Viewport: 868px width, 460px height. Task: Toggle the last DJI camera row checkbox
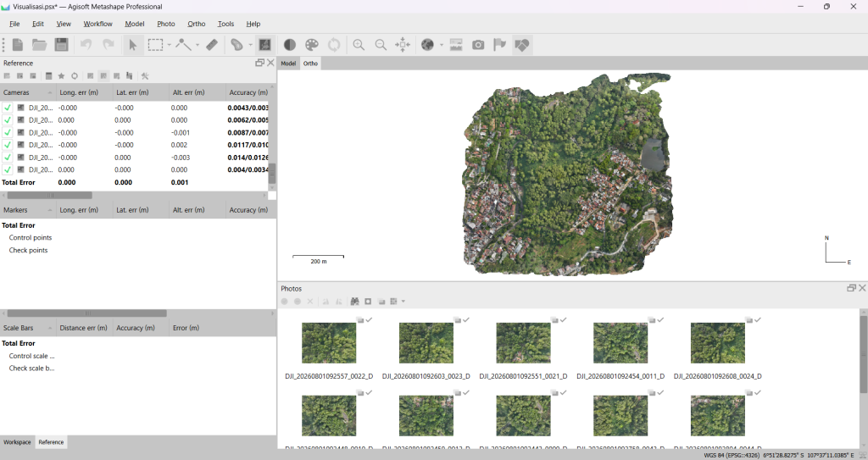point(7,170)
